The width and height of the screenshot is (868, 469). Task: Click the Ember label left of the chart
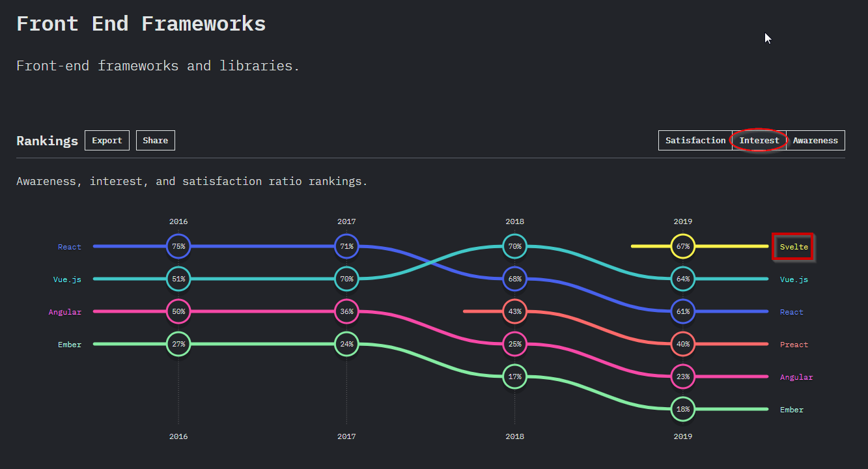pos(70,345)
